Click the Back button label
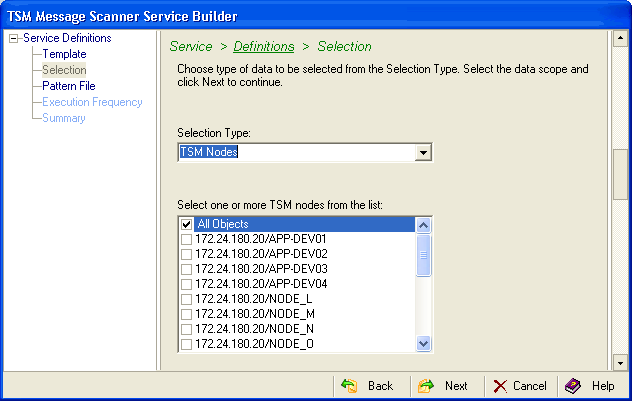 (x=380, y=386)
